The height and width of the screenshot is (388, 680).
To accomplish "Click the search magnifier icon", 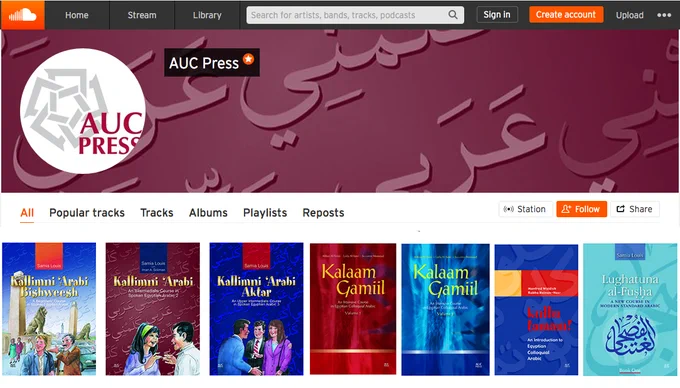I will pos(453,15).
